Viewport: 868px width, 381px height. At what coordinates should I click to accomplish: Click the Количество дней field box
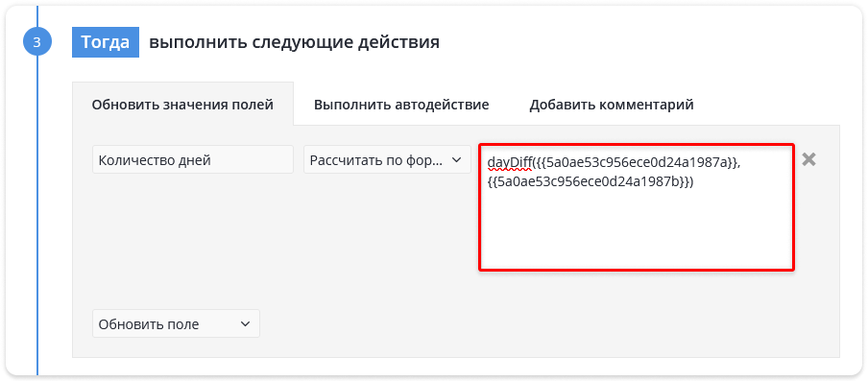(193, 160)
